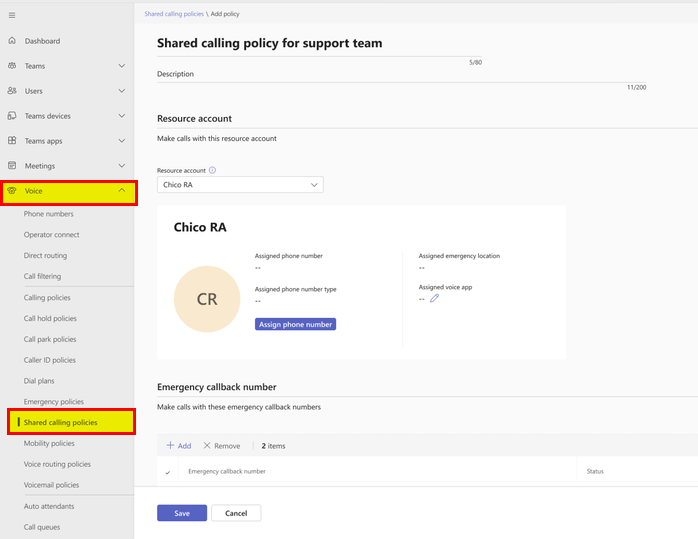Click the Teams devices icon in sidebar

pyautogui.click(x=12, y=116)
